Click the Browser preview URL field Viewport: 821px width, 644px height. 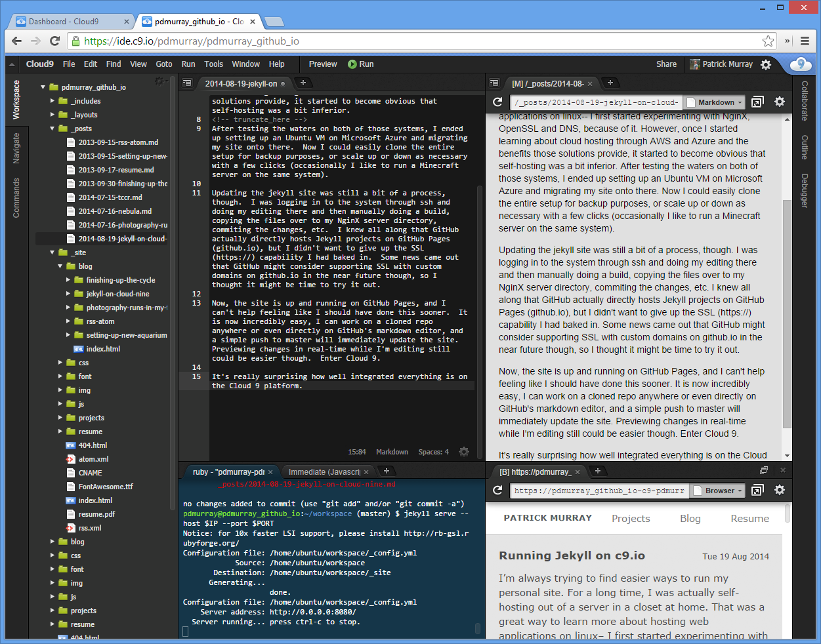599,491
